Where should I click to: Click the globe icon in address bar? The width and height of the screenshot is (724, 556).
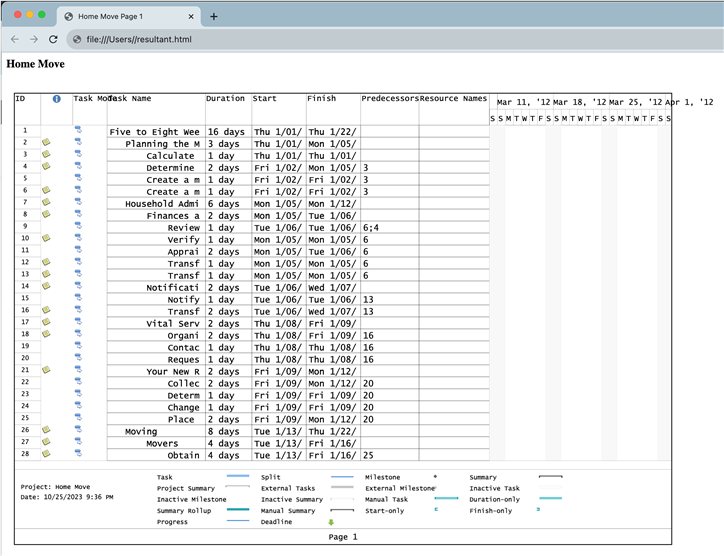[76, 39]
